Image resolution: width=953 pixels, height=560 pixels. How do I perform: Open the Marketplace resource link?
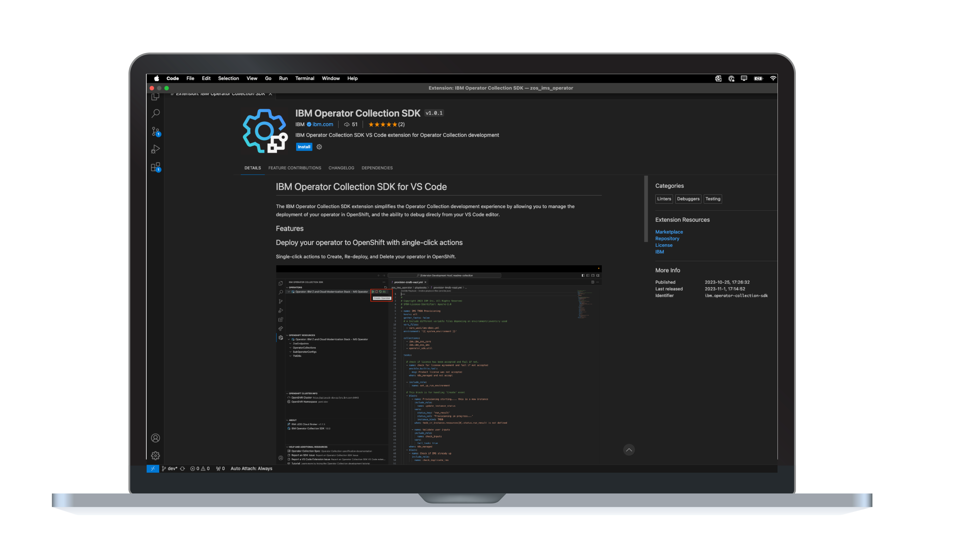(x=669, y=232)
